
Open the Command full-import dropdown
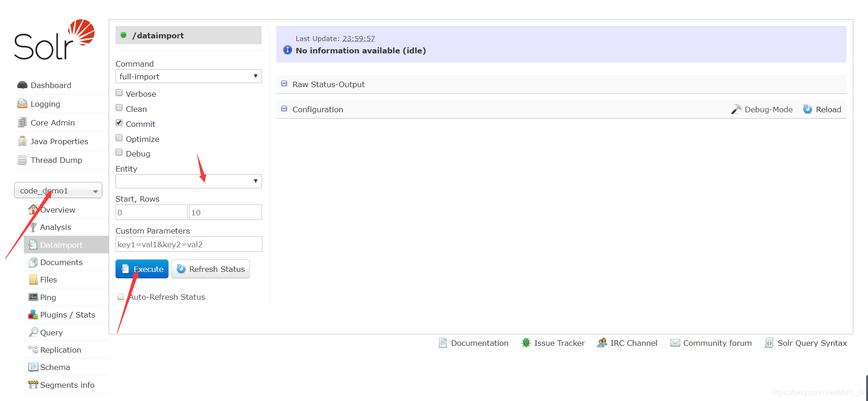(188, 76)
